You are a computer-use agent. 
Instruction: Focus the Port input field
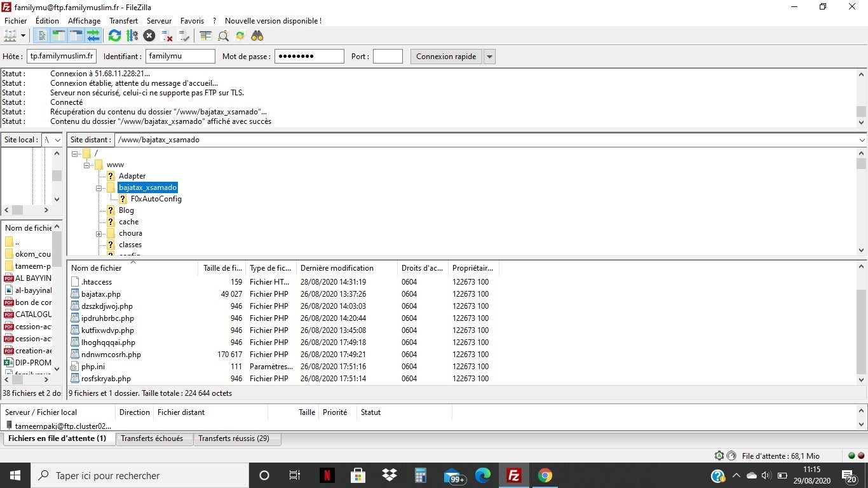click(388, 57)
